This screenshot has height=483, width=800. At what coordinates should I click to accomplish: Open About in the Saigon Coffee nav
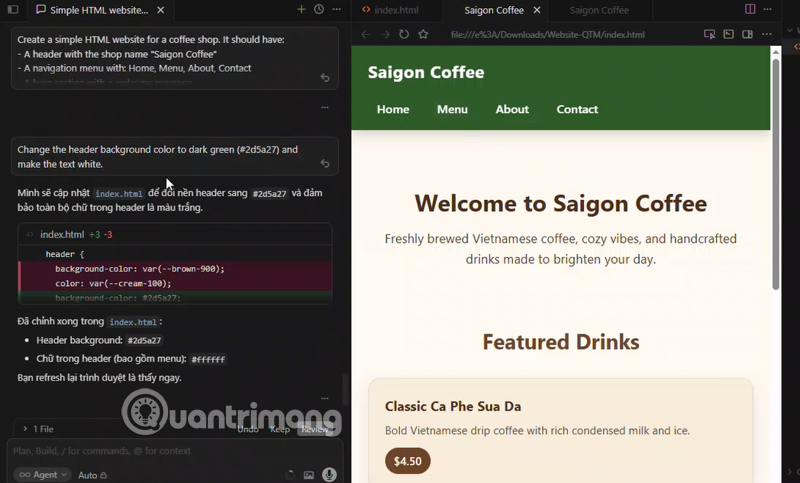512,109
